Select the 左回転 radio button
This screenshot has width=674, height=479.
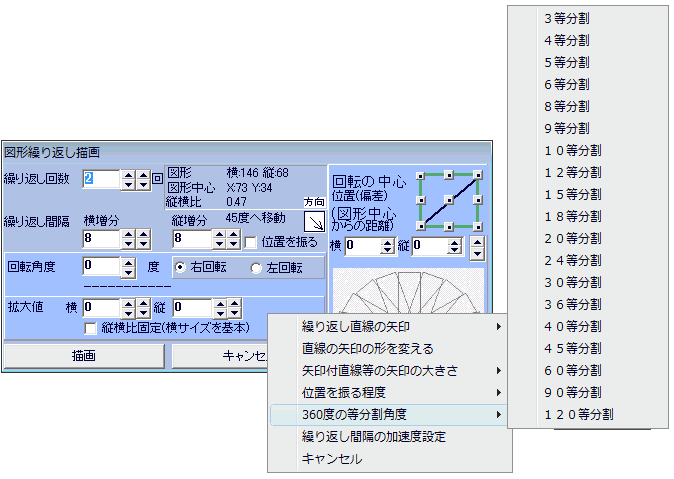click(256, 267)
